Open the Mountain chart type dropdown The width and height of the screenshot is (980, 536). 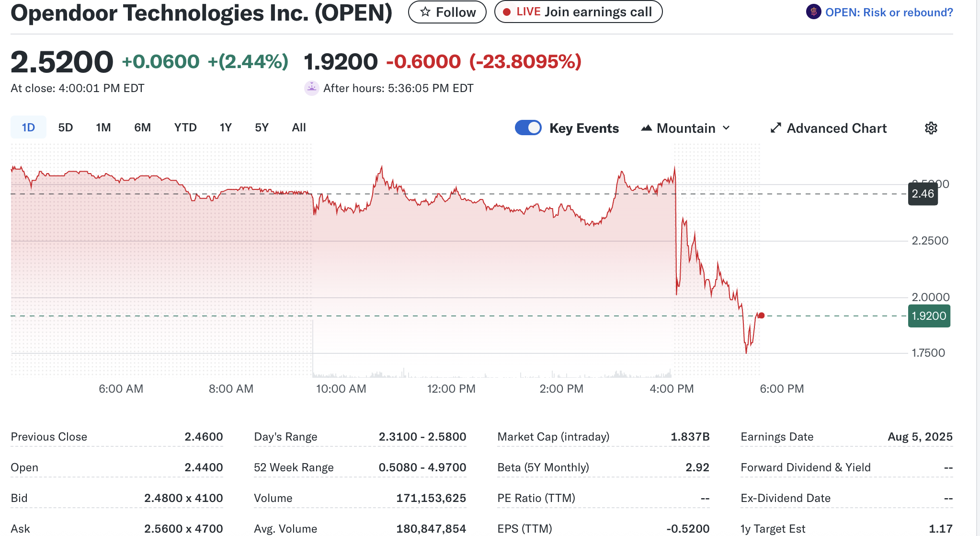pos(686,128)
